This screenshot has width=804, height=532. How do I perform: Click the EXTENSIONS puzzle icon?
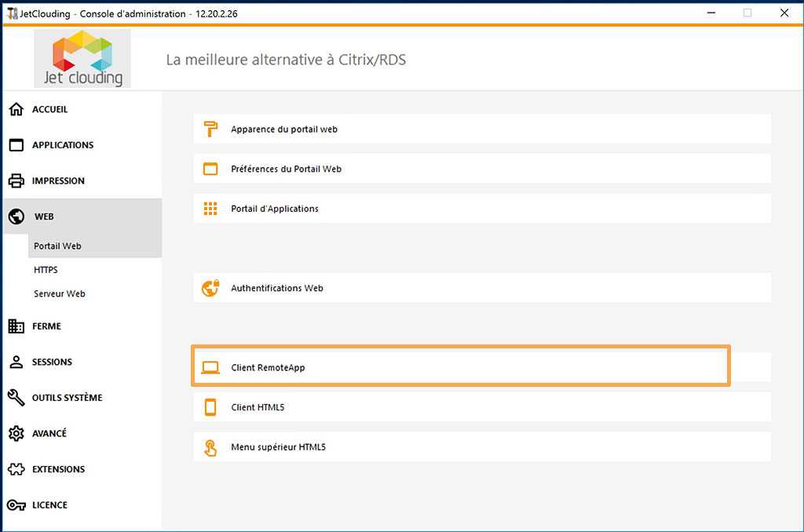click(17, 468)
